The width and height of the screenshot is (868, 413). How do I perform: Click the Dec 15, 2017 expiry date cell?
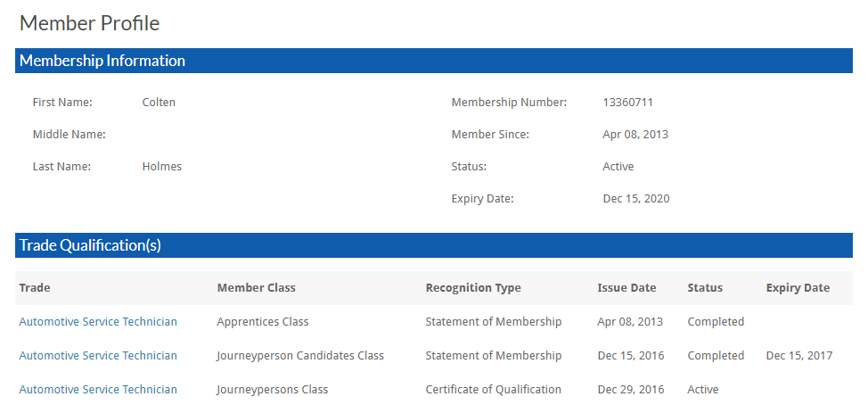(799, 355)
